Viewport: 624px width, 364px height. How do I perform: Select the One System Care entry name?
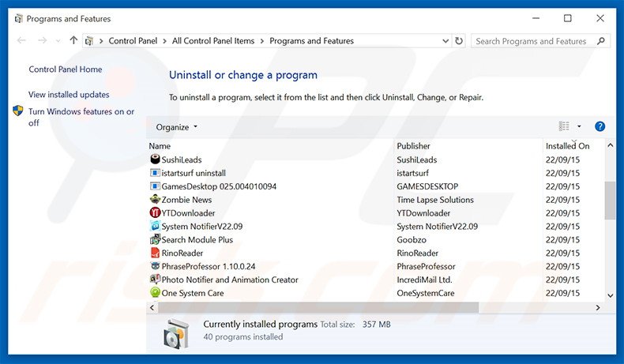[193, 293]
